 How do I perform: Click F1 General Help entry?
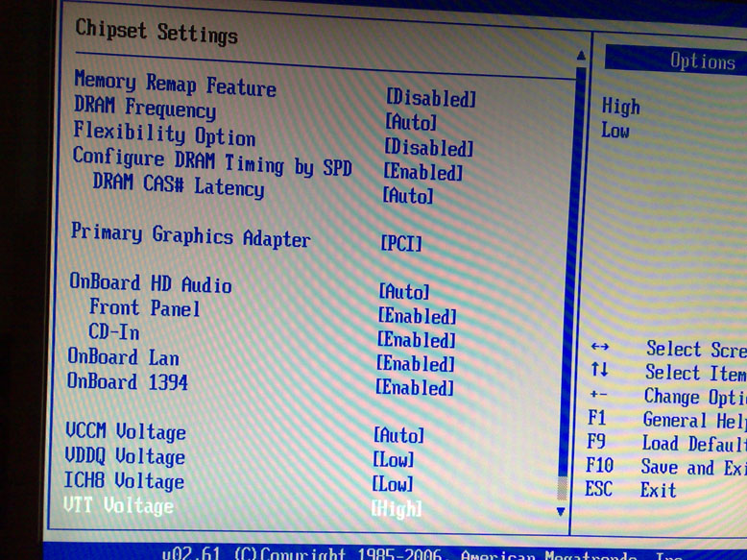(666, 420)
